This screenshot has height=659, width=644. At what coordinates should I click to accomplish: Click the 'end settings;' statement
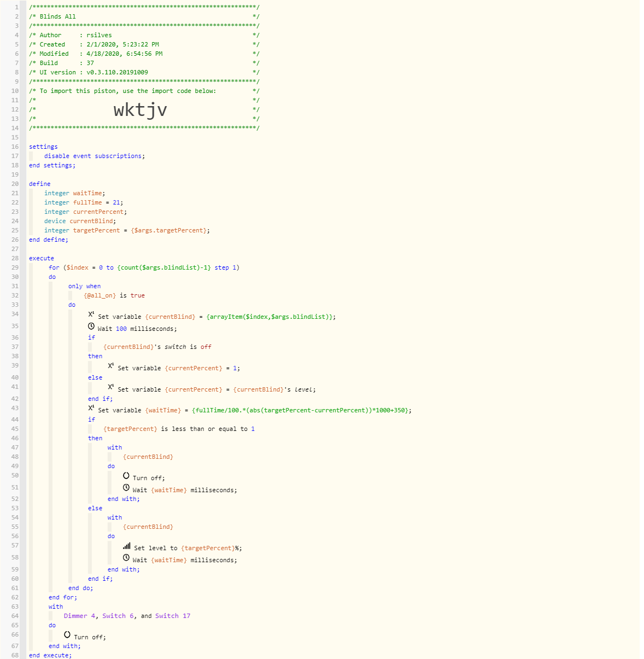(x=52, y=165)
